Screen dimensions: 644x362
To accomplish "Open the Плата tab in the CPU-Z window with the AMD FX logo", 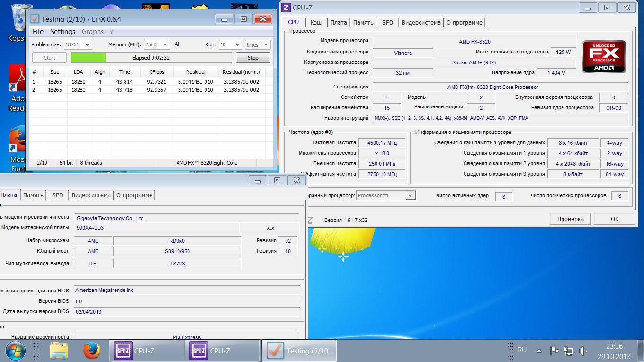I will [x=339, y=22].
